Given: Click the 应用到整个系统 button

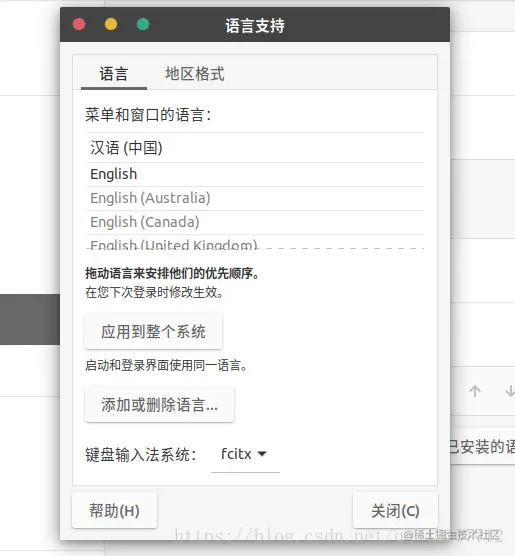Looking at the screenshot, I should click(x=153, y=332).
